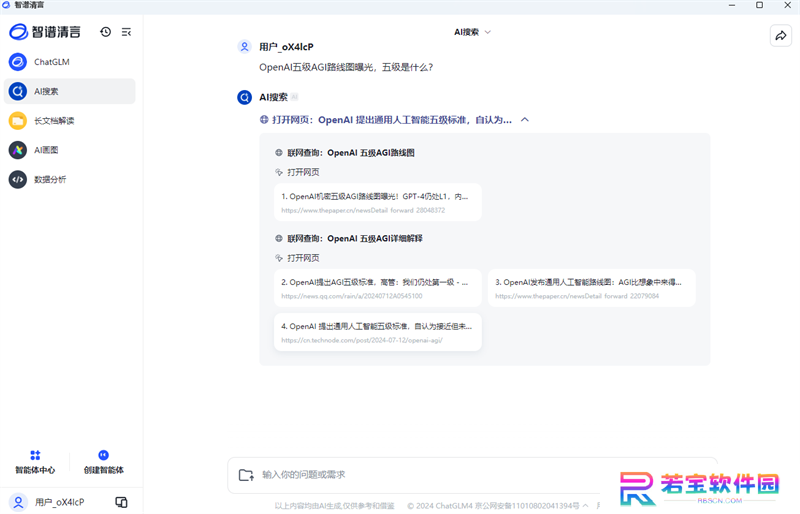Click the app icon in the title bar
This screenshot has width=800, height=514.
coord(6,5)
